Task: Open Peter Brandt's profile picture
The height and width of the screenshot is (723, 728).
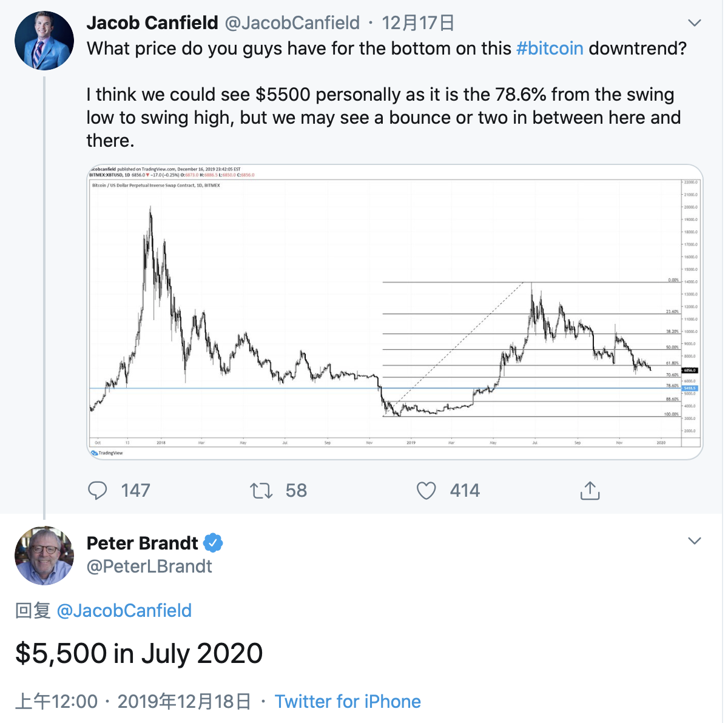Action: 44,556
